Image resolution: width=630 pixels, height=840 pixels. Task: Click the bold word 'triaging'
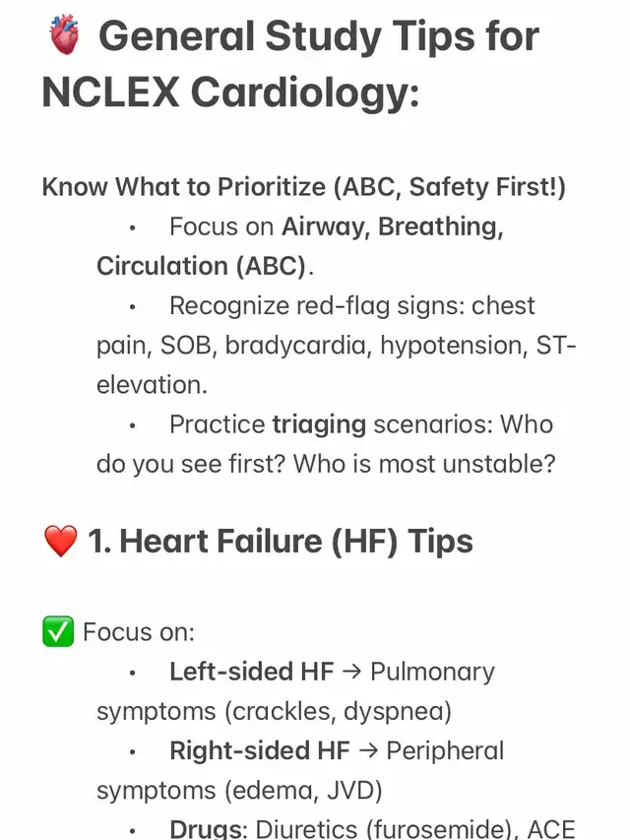pyautogui.click(x=319, y=424)
